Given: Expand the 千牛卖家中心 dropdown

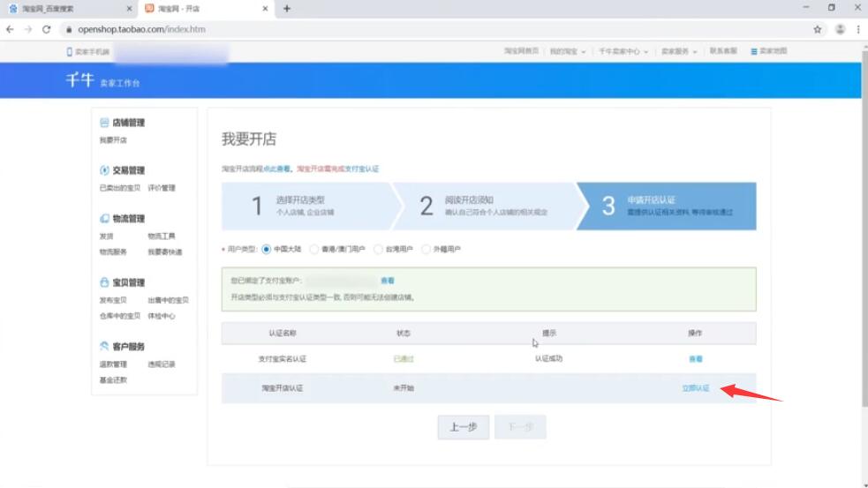Looking at the screenshot, I should (623, 52).
